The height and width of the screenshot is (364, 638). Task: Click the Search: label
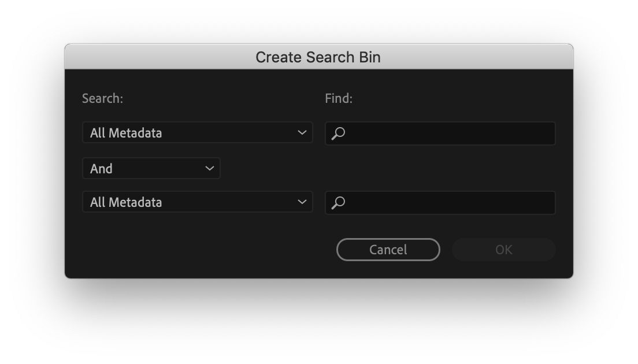(x=102, y=98)
